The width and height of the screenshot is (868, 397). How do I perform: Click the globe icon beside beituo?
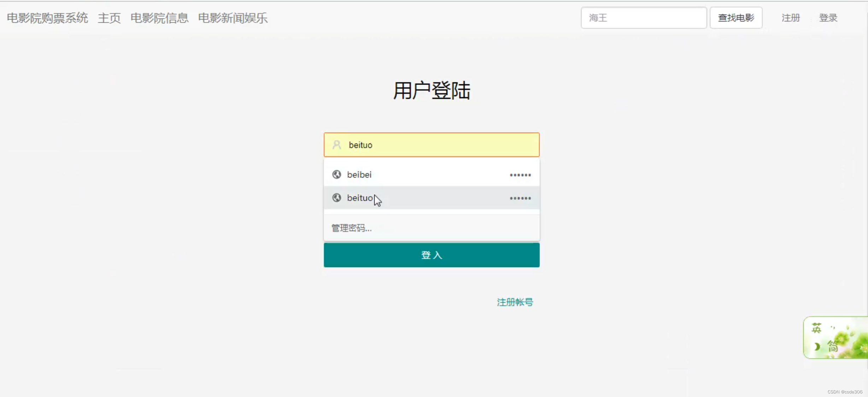[x=336, y=198]
